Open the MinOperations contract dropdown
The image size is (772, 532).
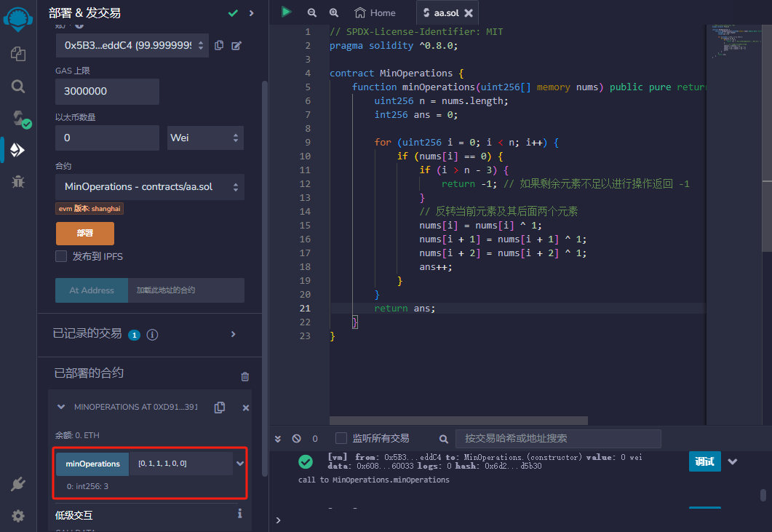click(150, 187)
